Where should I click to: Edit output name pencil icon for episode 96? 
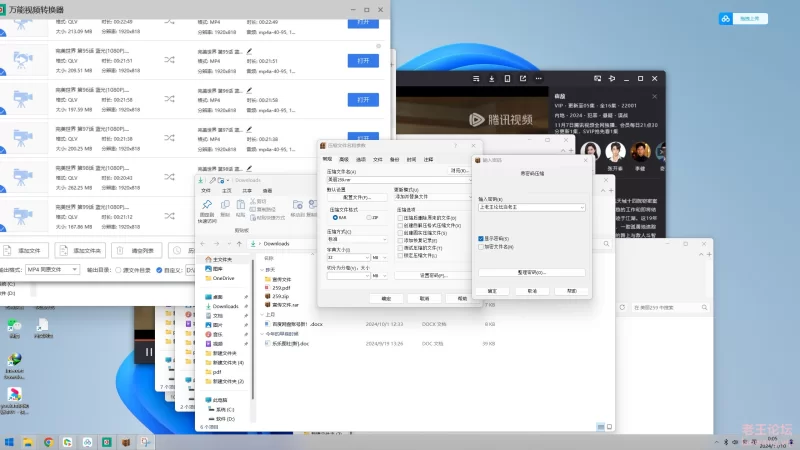coord(249,90)
